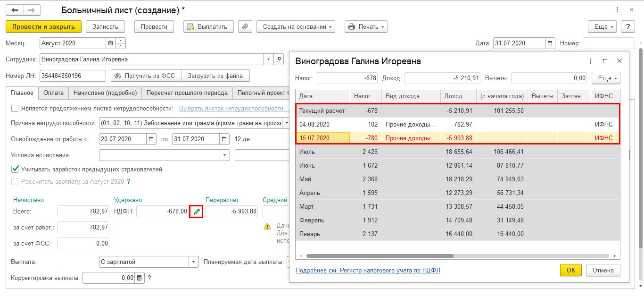Click the pencil icon to edit НДФЛ

point(197,212)
